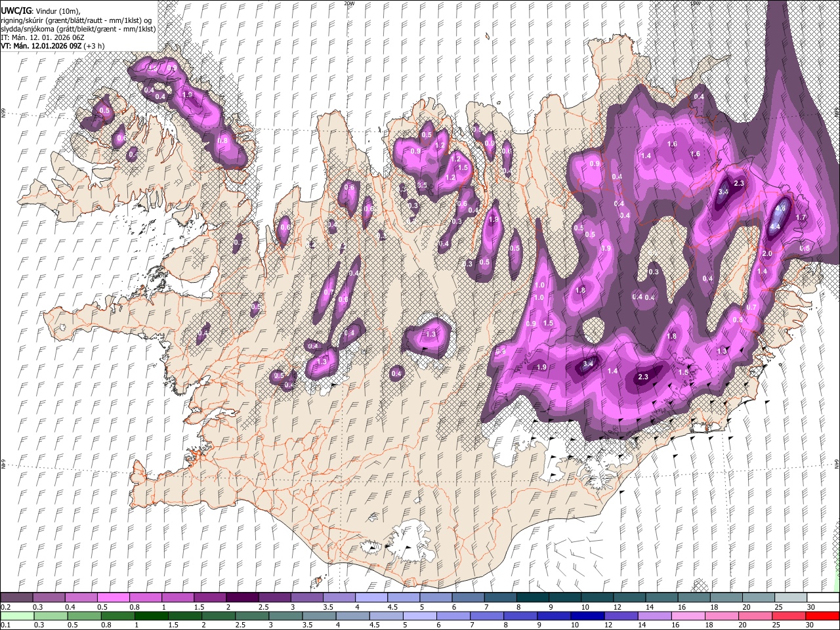Select the 64N latitude label on right edge
The width and height of the screenshot is (840, 630).
click(x=837, y=463)
